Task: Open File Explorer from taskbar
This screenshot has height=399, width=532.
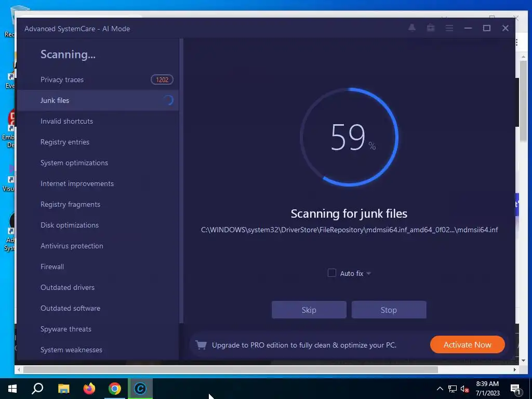Action: pyautogui.click(x=63, y=389)
